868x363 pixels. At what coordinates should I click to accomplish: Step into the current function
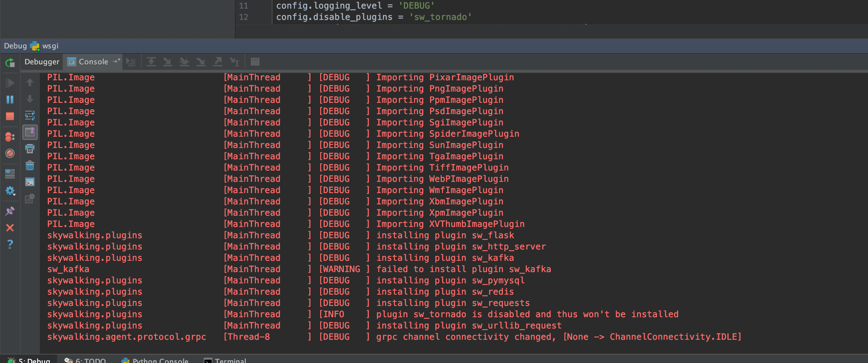tap(168, 62)
